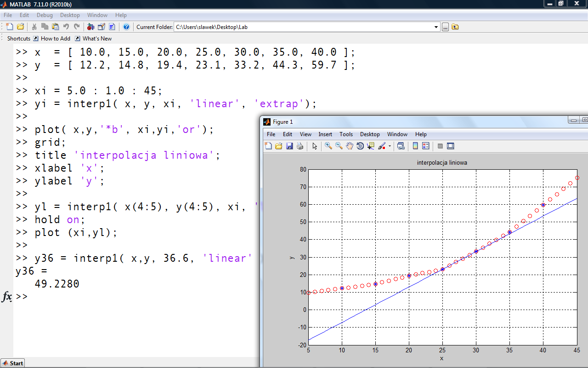This screenshot has height=368, width=588.
Task: Open Help menu in Figure 1 window
Action: [421, 134]
